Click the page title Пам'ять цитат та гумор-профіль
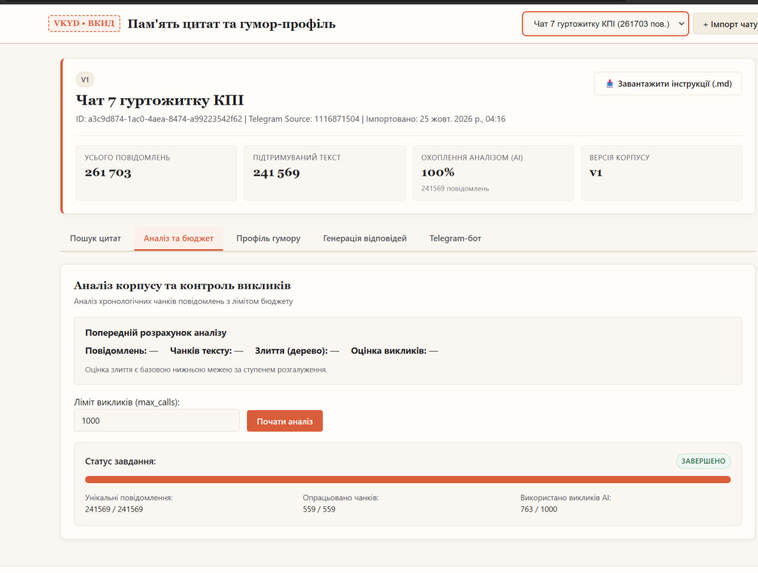 pos(232,24)
